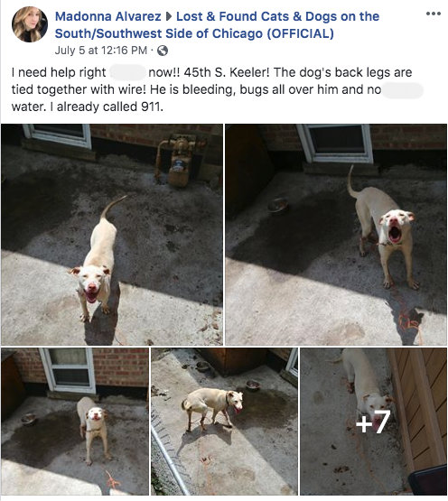Click the orange cord in the bottom-left photo
The height and width of the screenshot is (501, 448).
tap(113, 479)
